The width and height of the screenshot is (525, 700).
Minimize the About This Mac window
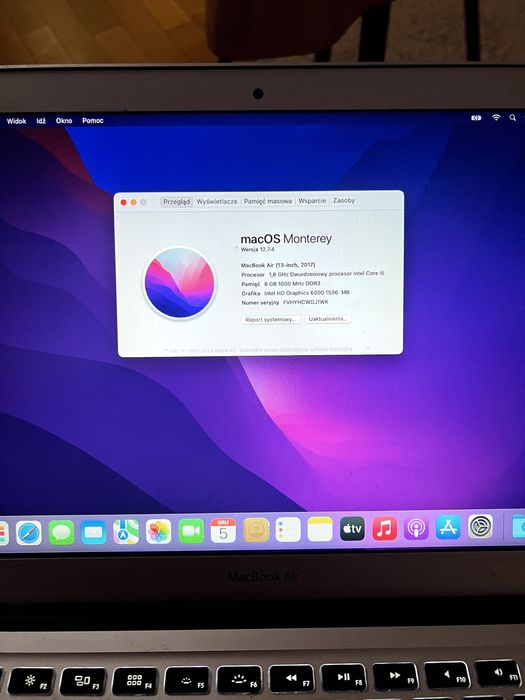(133, 202)
